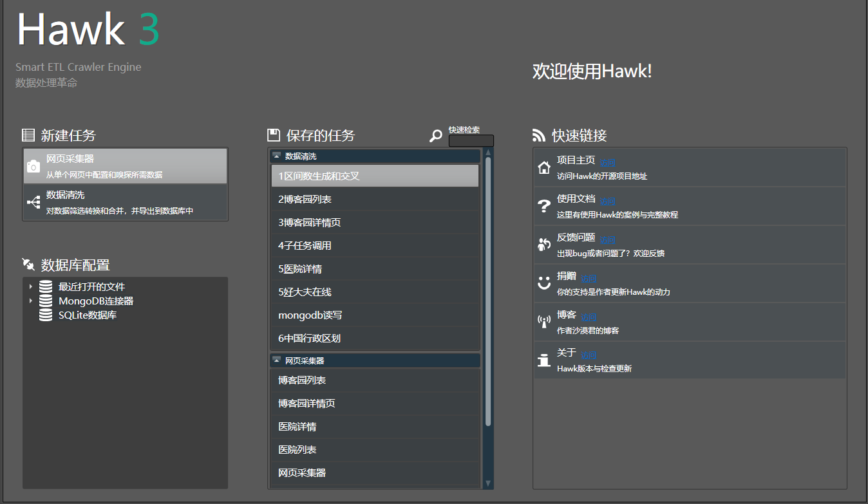Select saved task 医院列表

[x=375, y=450]
